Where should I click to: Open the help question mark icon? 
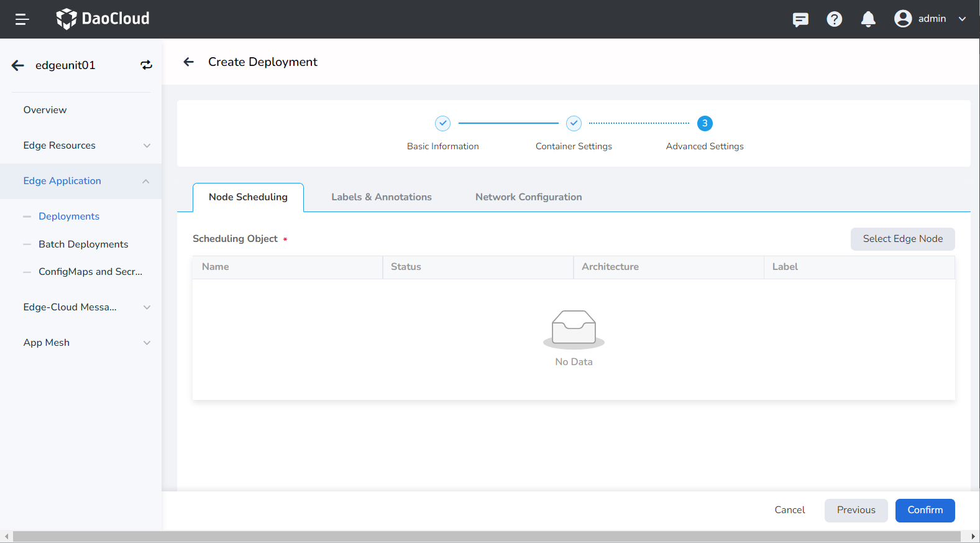[834, 19]
